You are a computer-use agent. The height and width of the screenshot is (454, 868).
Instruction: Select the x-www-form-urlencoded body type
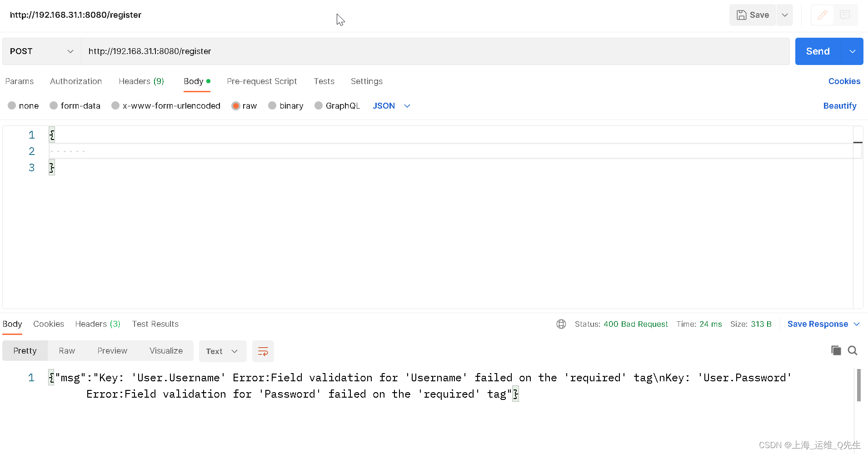point(166,106)
